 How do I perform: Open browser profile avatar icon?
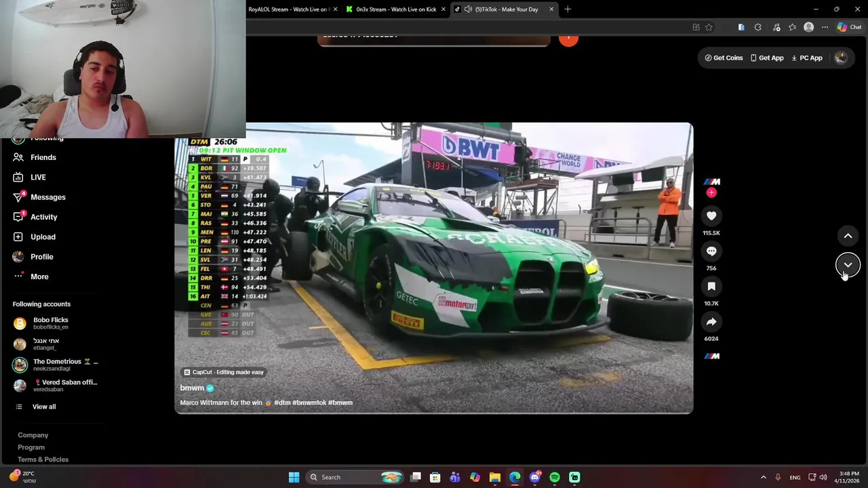click(x=808, y=27)
